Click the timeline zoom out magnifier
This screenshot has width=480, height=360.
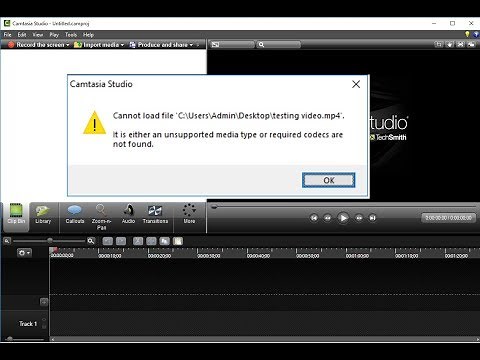7,241
